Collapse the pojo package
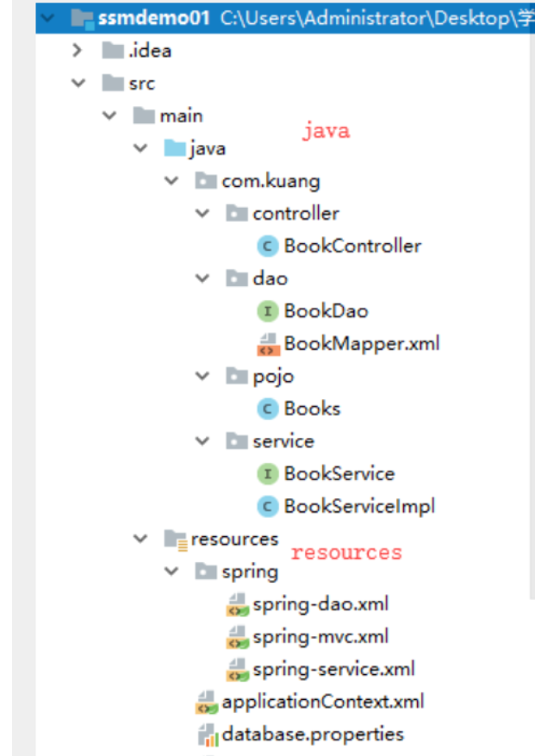 202,376
